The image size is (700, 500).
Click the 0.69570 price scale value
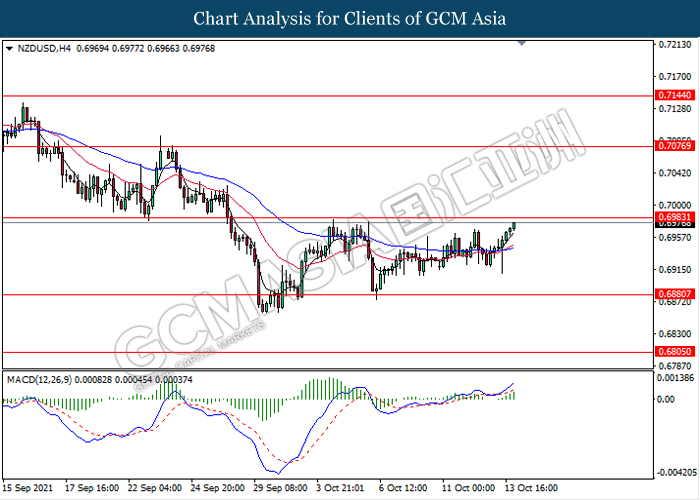click(675, 238)
